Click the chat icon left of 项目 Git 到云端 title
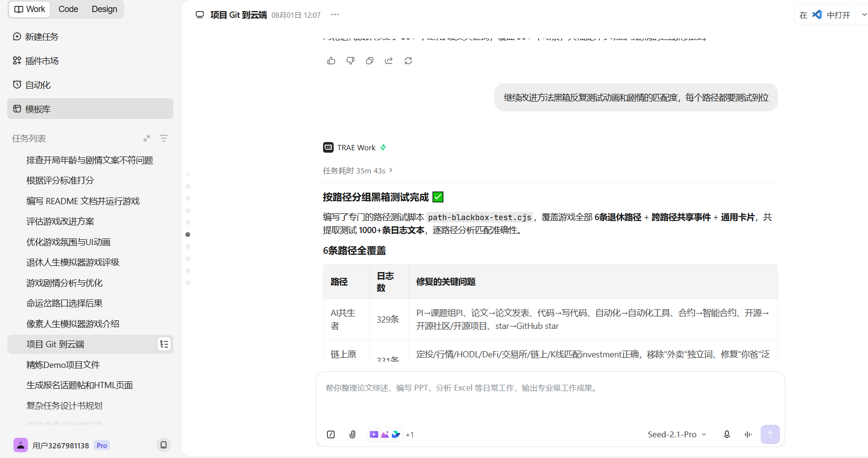 200,15
